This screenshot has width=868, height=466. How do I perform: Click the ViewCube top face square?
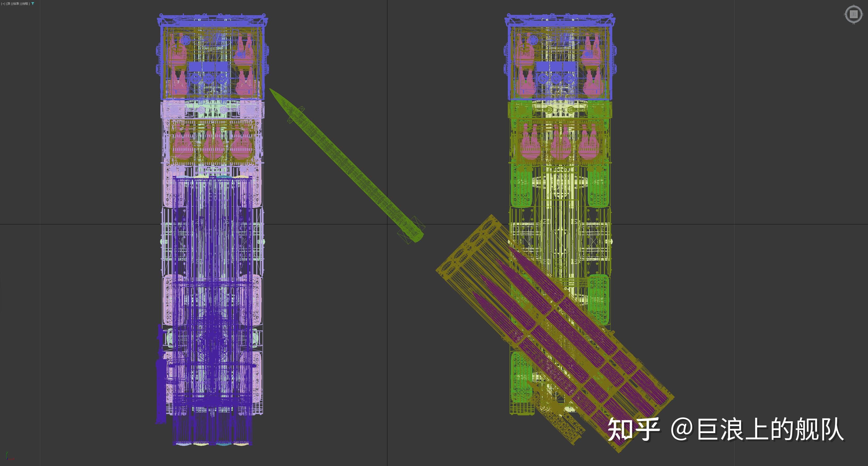(x=854, y=14)
